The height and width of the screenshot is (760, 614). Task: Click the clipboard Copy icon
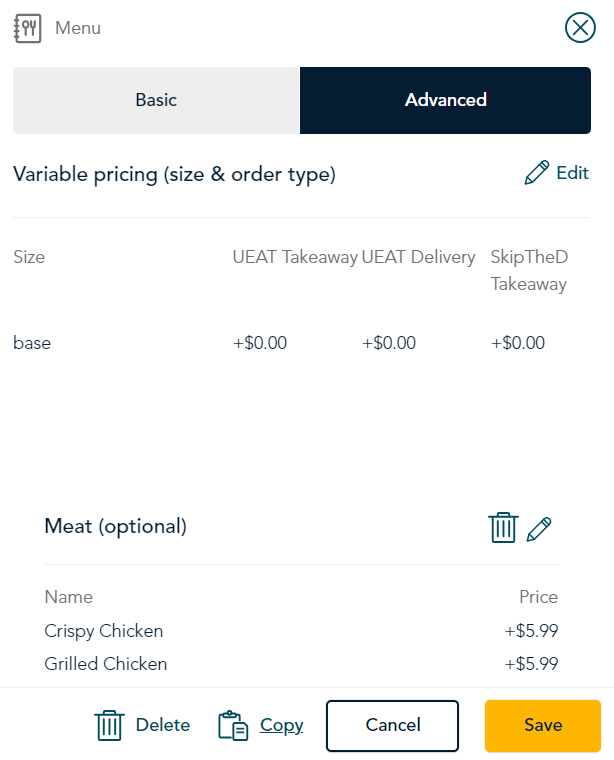(x=233, y=726)
